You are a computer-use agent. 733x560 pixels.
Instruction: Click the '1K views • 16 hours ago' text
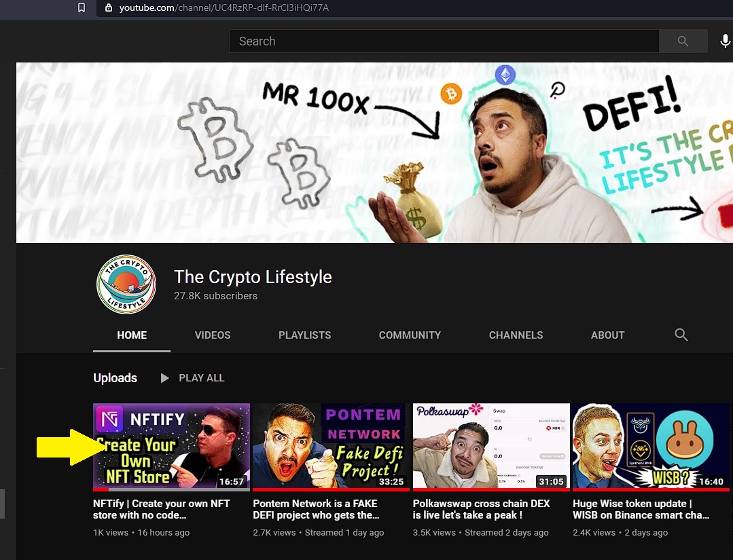pyautogui.click(x=141, y=532)
